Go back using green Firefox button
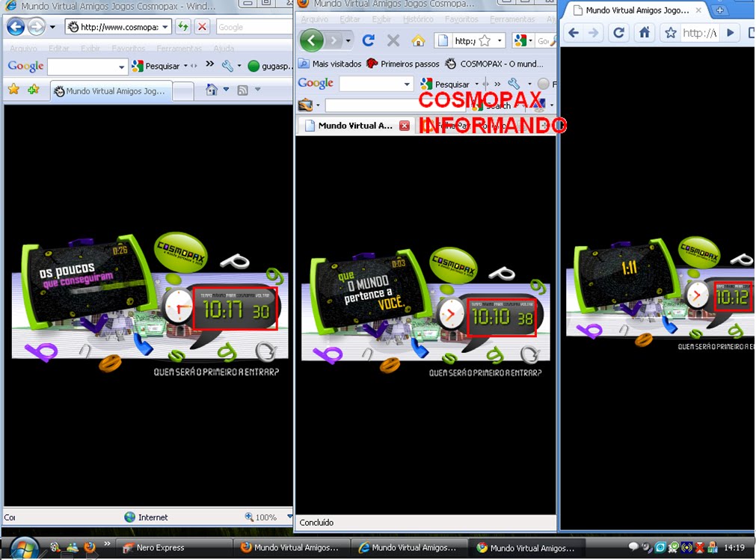Image resolution: width=756 pixels, height=560 pixels. tap(312, 40)
